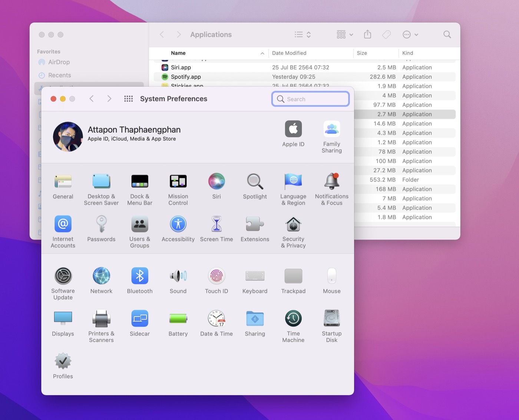Select AirDrop in the Finder sidebar

[59, 62]
